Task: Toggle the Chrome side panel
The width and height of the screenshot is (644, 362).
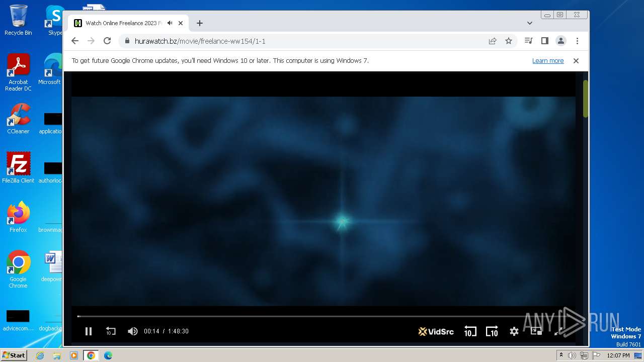Action: pyautogui.click(x=544, y=41)
